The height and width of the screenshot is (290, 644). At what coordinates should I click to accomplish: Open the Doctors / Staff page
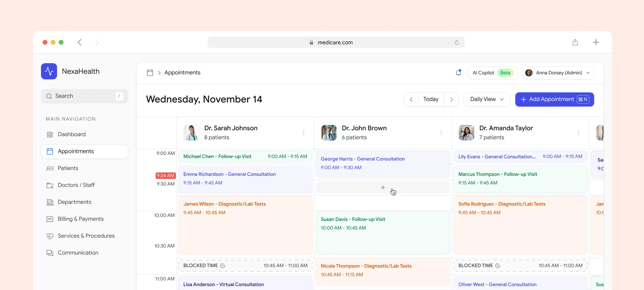click(76, 185)
